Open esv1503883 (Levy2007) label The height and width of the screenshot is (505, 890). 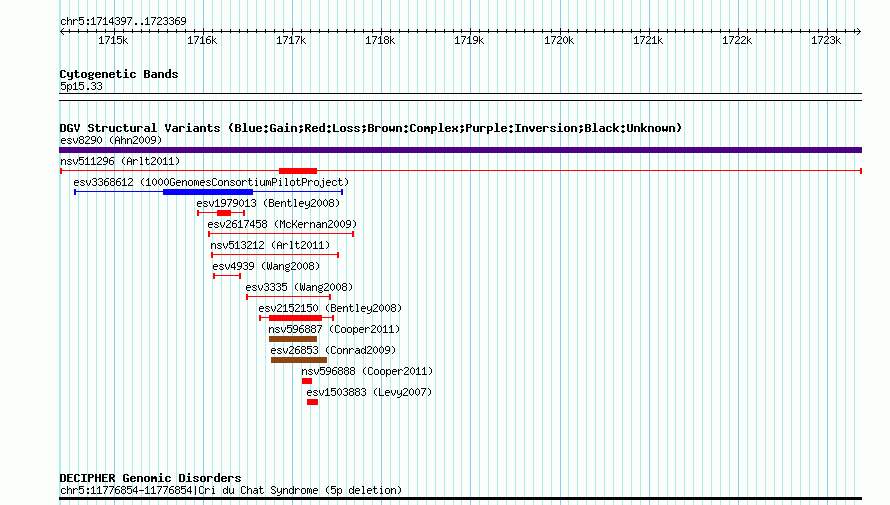[x=369, y=392]
